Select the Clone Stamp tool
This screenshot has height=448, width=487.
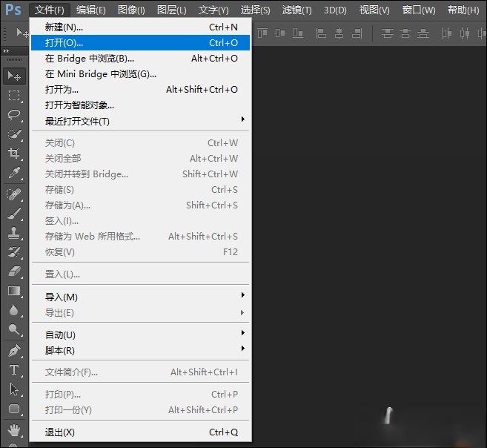click(14, 233)
